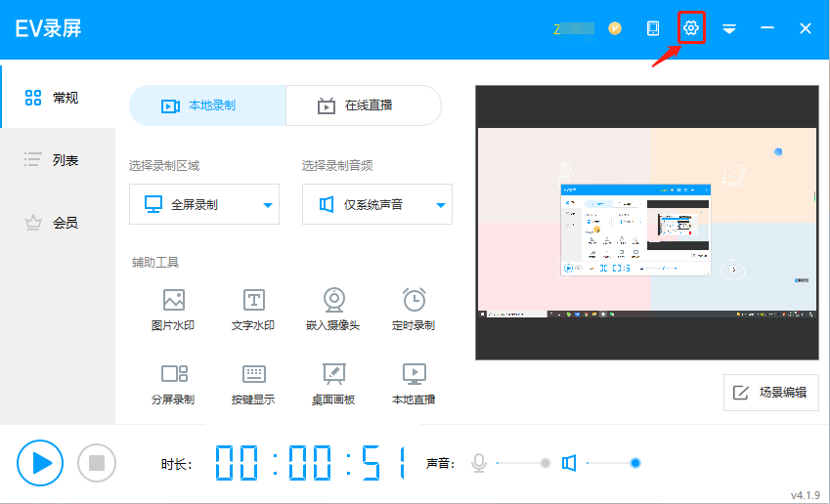
Task: Close the EV录屏 window
Action: click(x=806, y=28)
